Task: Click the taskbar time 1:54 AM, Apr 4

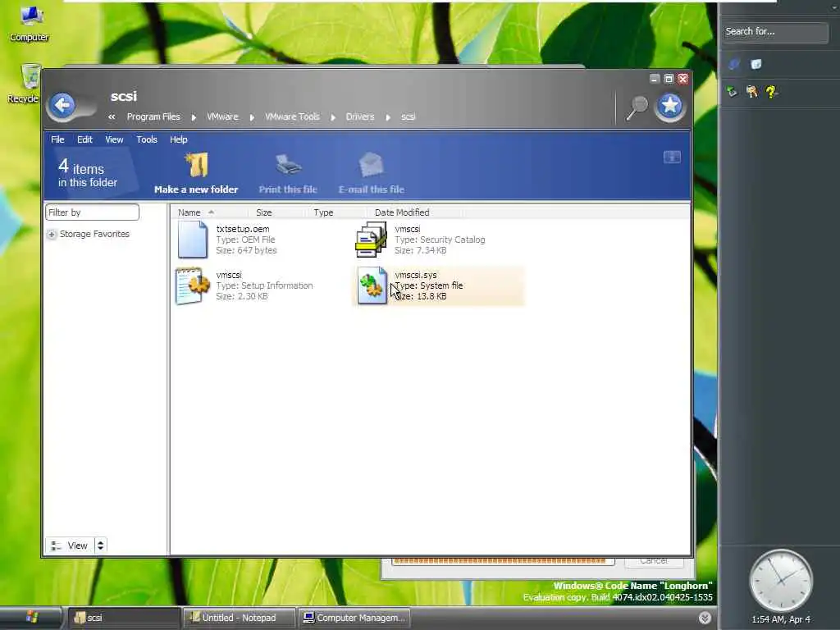Action: tap(781, 619)
